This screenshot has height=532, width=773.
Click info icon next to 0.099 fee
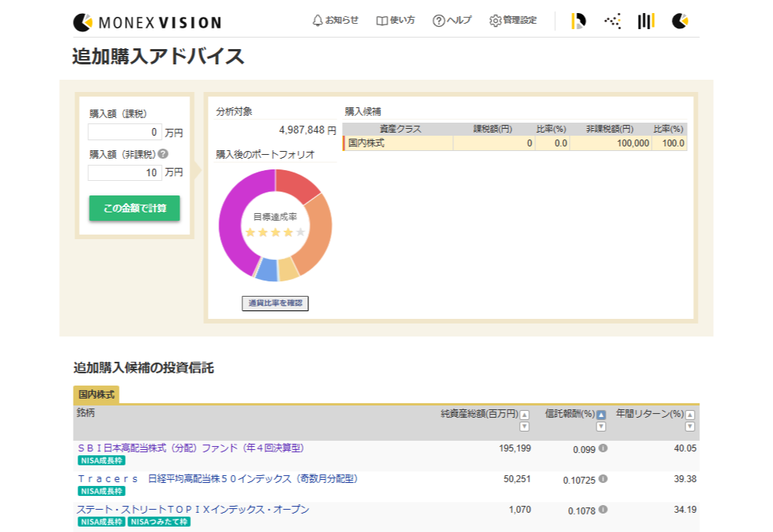tap(603, 448)
